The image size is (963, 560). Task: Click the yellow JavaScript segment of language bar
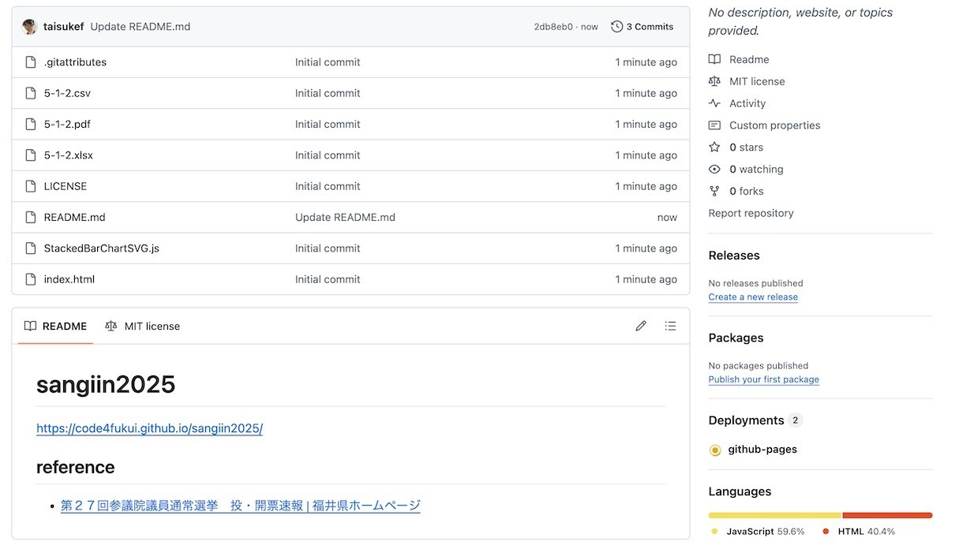click(x=775, y=516)
